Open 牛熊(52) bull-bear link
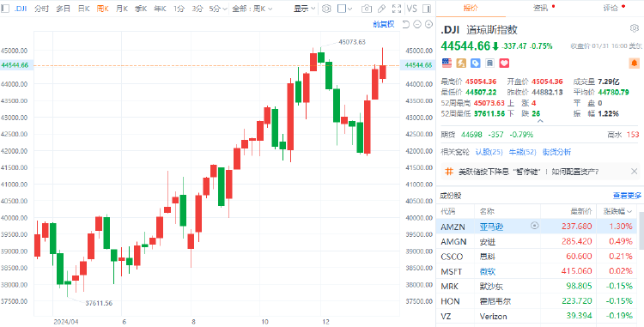Viewport: 644px width, 327px height. tap(522, 152)
